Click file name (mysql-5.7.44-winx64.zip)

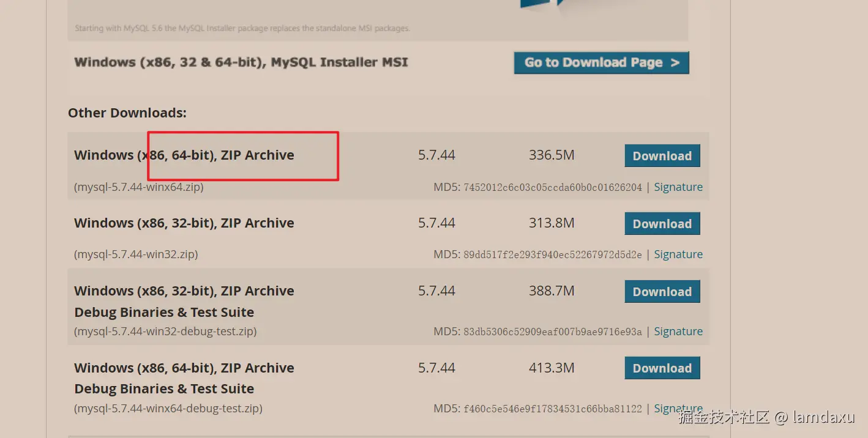tap(139, 187)
